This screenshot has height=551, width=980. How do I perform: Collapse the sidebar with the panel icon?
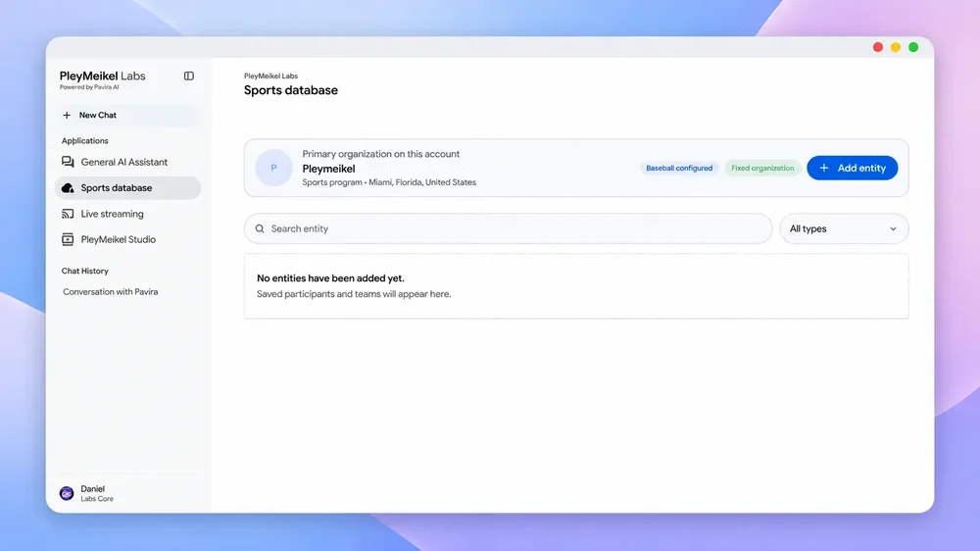[189, 76]
